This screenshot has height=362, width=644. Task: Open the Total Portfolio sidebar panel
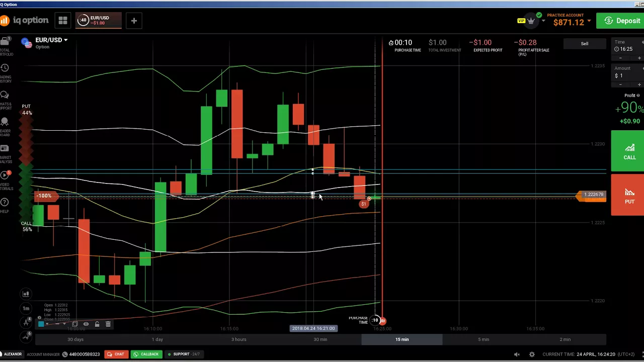tap(5, 45)
